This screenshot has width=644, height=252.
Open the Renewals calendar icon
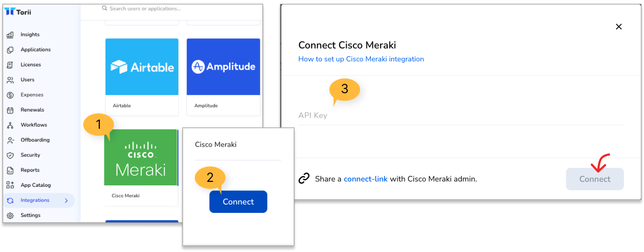[10, 110]
